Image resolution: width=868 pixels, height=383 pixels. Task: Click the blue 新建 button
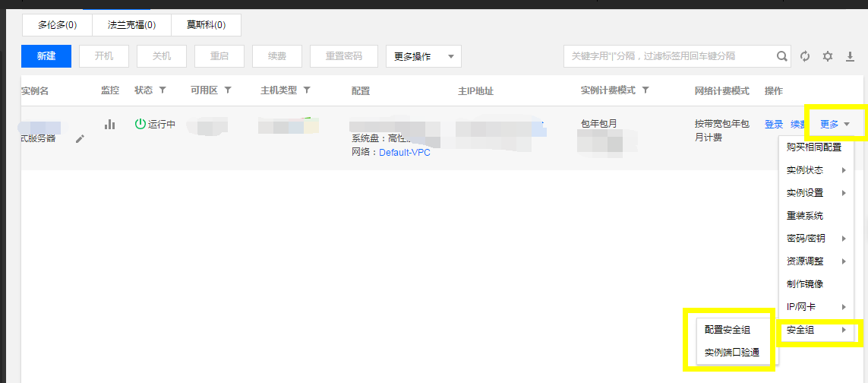46,56
